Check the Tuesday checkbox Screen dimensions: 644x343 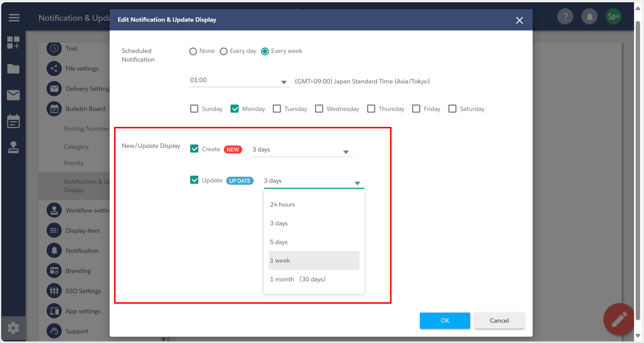(277, 109)
